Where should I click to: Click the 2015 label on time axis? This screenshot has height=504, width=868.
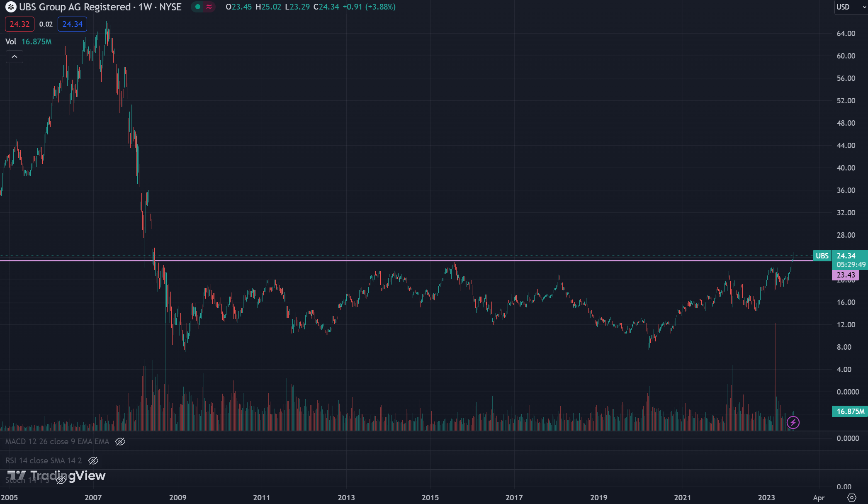pos(430,497)
